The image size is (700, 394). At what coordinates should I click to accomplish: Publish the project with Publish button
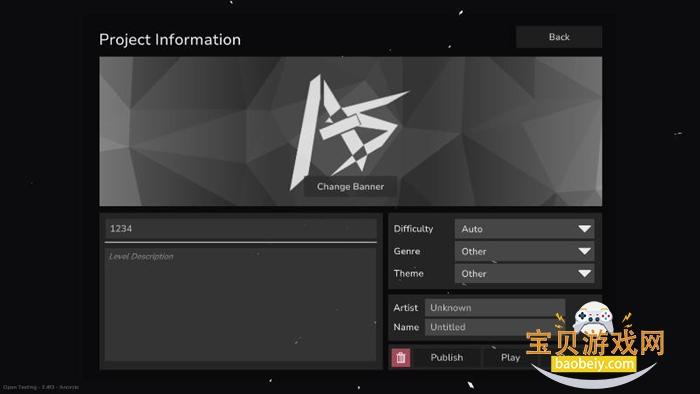click(446, 357)
